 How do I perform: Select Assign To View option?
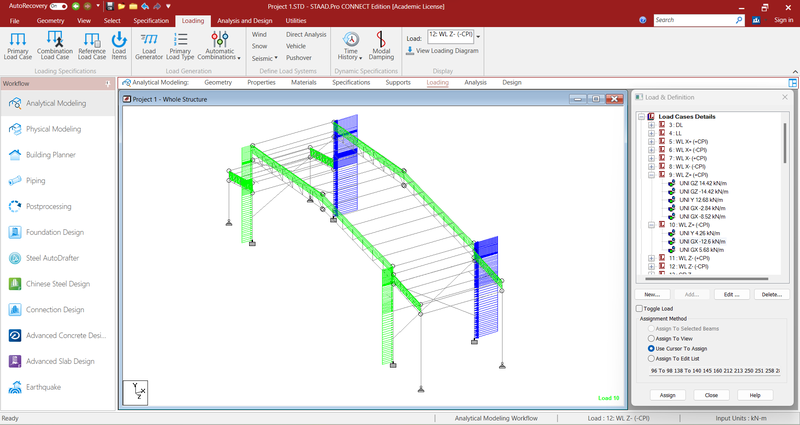click(651, 339)
